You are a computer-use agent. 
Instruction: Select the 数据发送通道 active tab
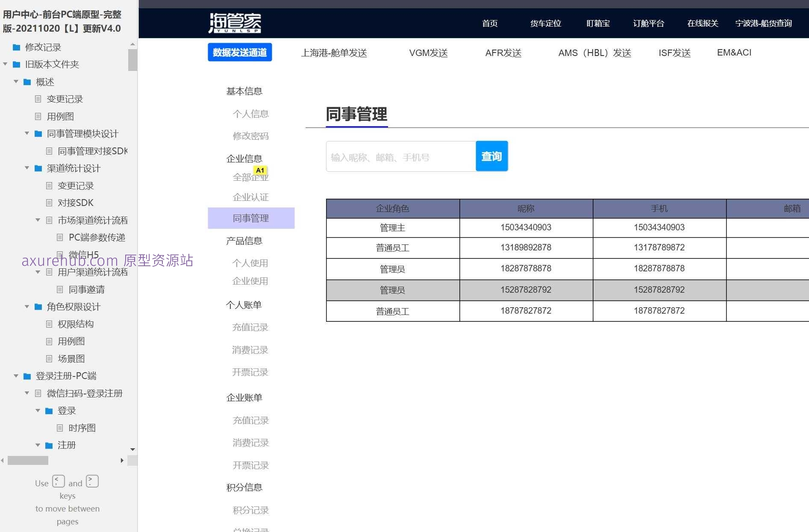coord(240,52)
